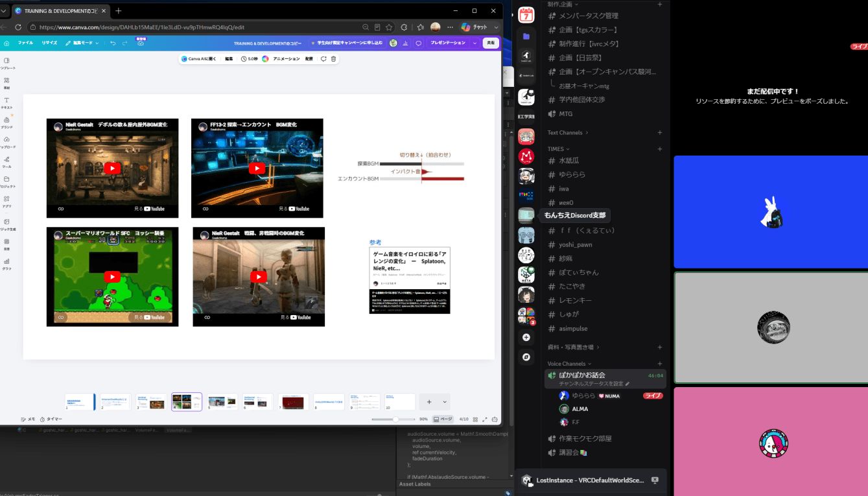Bookmark this page with the star icon
Image resolution: width=868 pixels, height=496 pixels.
click(x=389, y=27)
